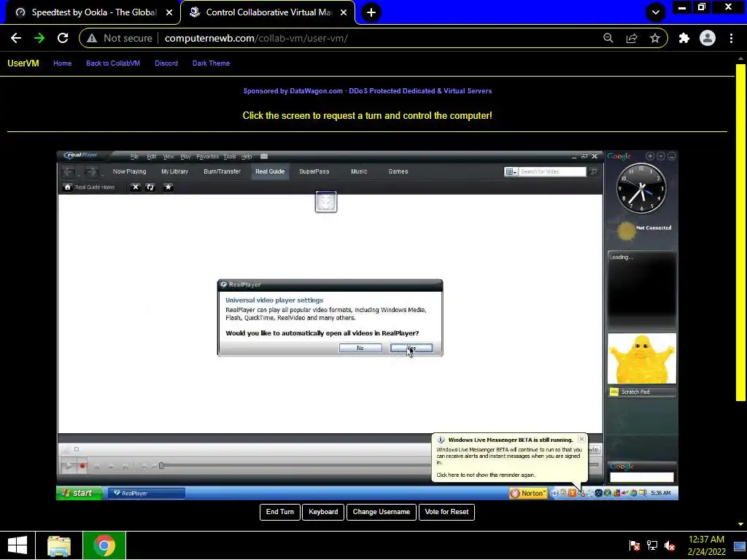
Task: Click the End Turn button
Action: pos(279,512)
